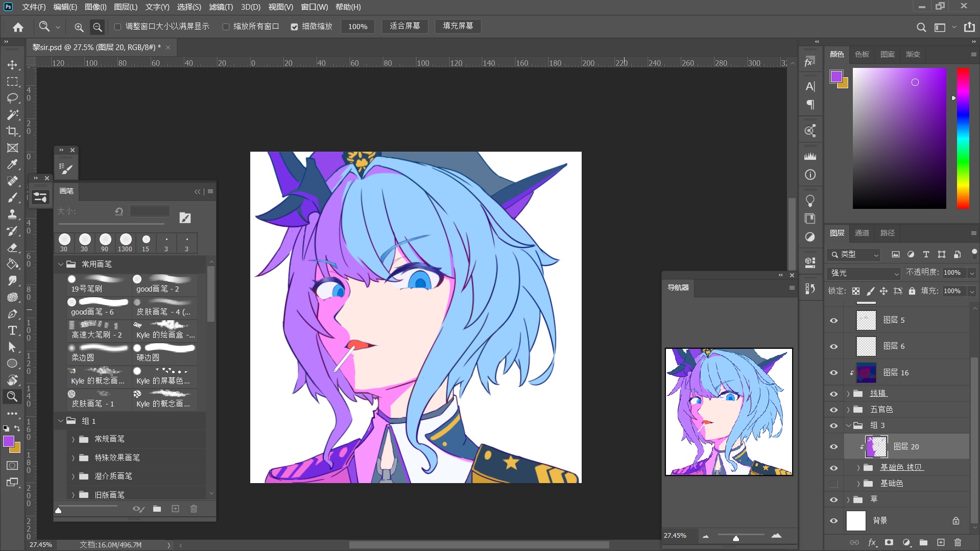Switch to the 通道 tab
The width and height of the screenshot is (980, 551).
(862, 233)
